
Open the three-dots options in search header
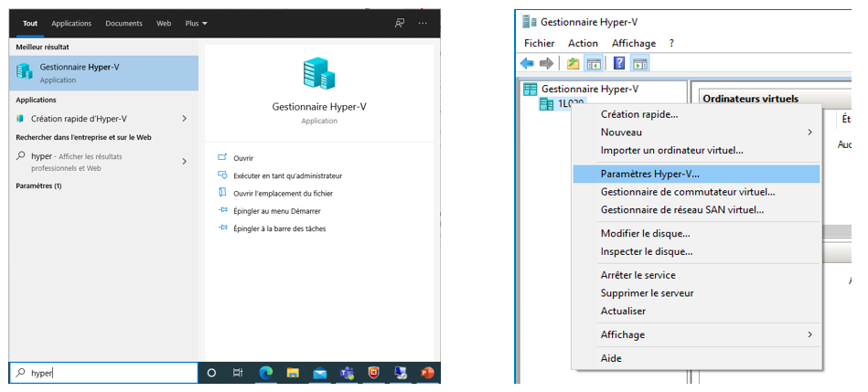(423, 23)
